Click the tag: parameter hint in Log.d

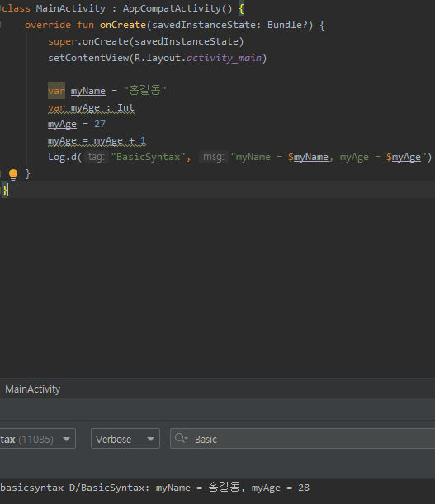(97, 157)
